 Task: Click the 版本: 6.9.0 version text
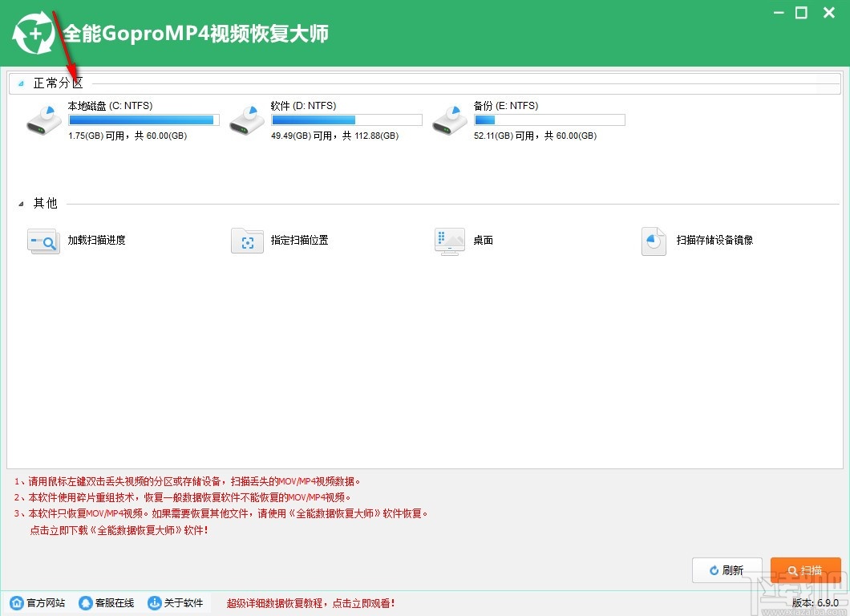tap(816, 602)
